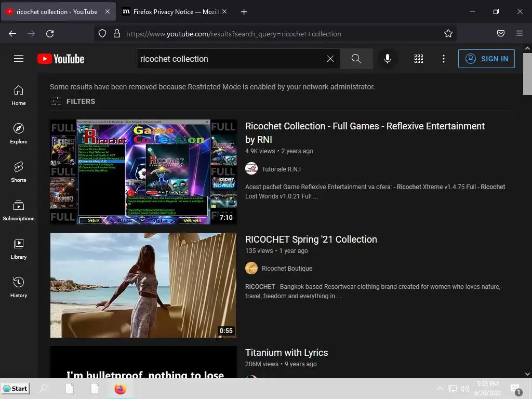Image resolution: width=532 pixels, height=399 pixels.
Task: Click the Bangkok based Resortwear description text
Action: pos(373,291)
